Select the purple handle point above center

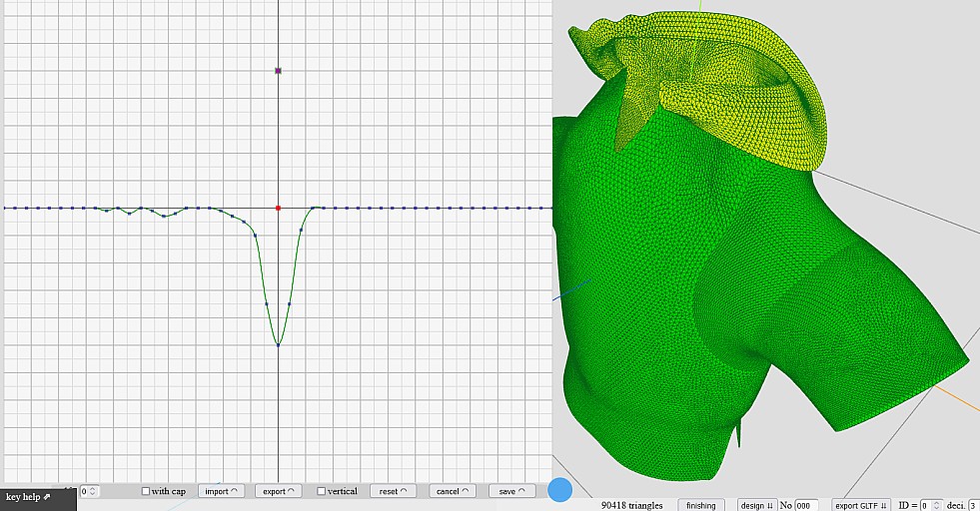pos(279,71)
